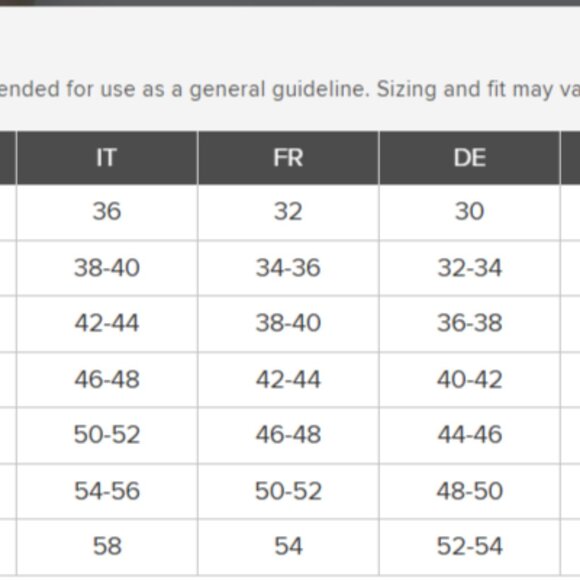Click the IT 54-56 cell
Screen dimensions: 580x580
pos(107,491)
